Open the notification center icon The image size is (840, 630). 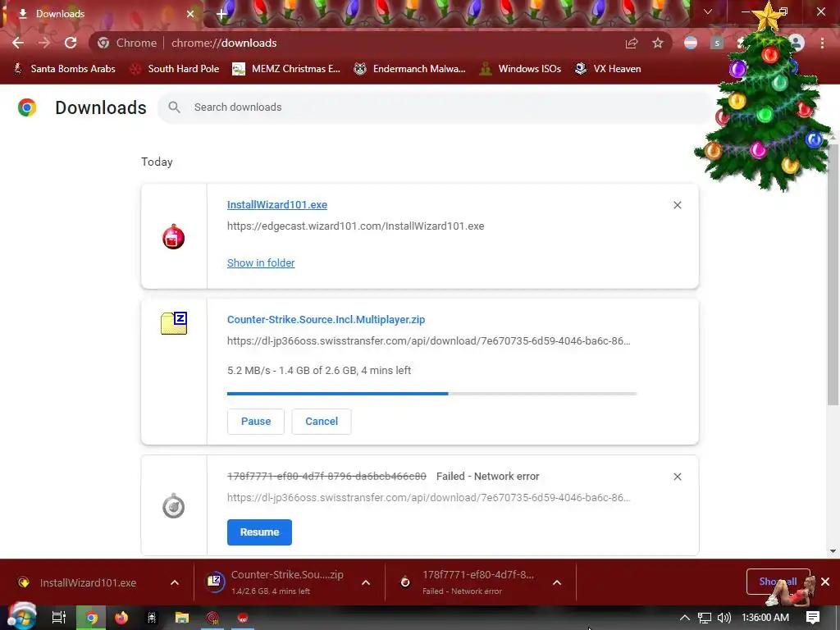(813, 618)
